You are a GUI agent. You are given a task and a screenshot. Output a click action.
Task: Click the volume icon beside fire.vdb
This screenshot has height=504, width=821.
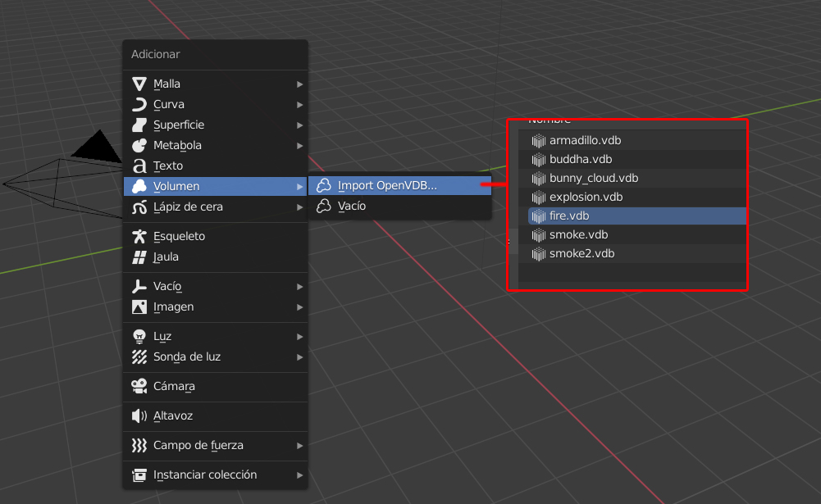point(539,216)
